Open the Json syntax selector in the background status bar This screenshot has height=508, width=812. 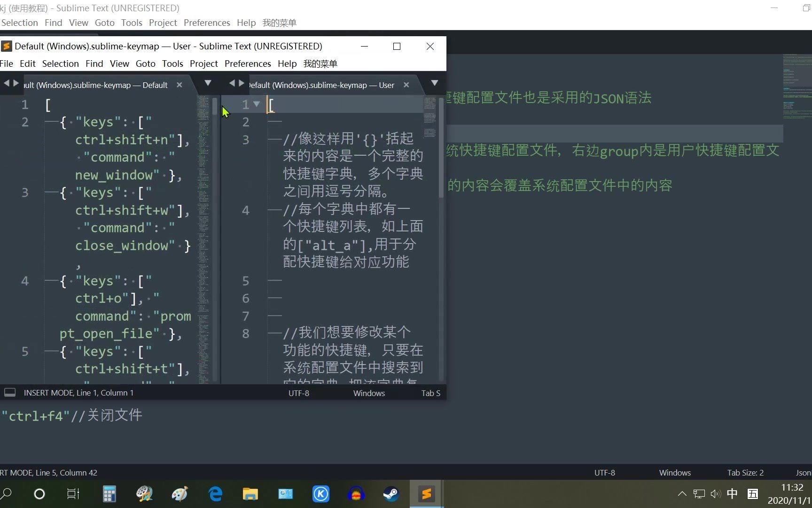point(804,473)
